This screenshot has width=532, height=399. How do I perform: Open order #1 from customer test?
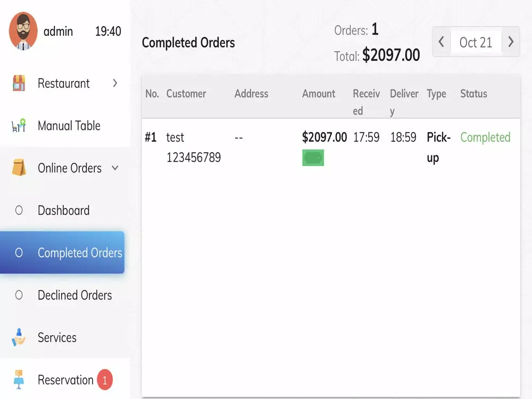pos(175,137)
